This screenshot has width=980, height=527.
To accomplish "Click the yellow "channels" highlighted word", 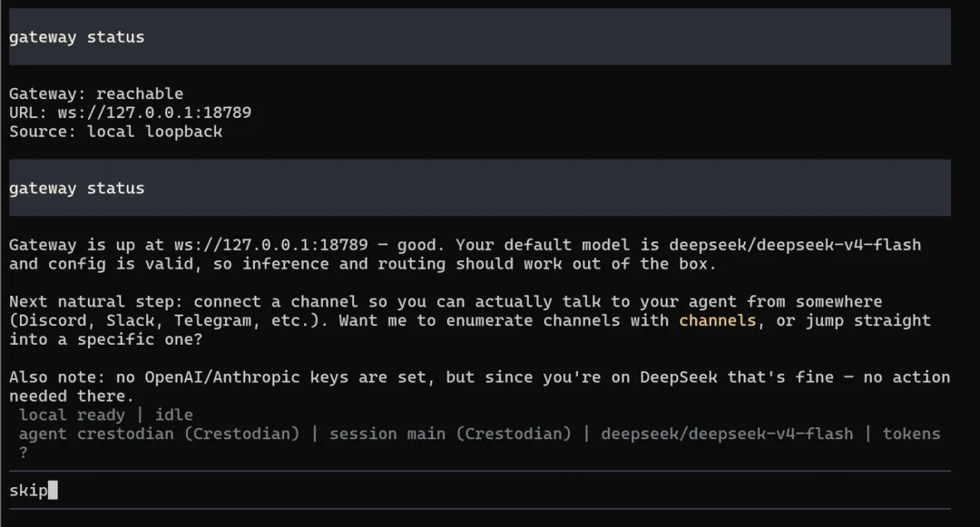I will click(718, 320).
